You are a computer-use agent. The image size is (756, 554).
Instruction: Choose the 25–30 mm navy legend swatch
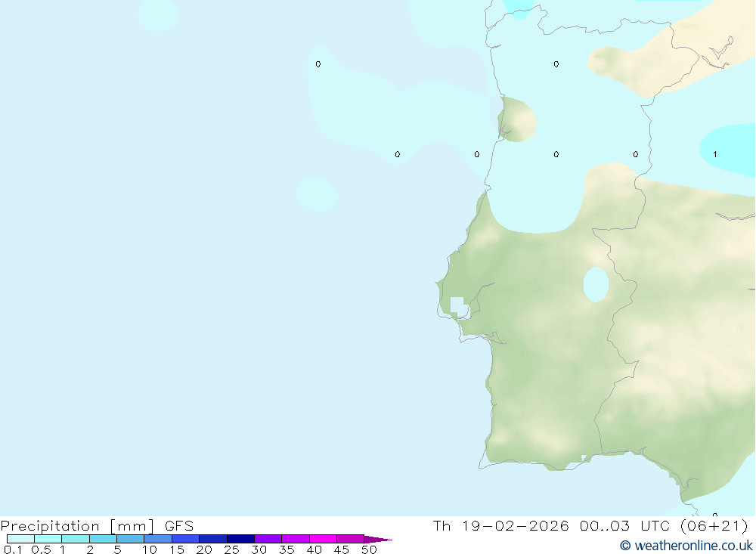click(240, 539)
